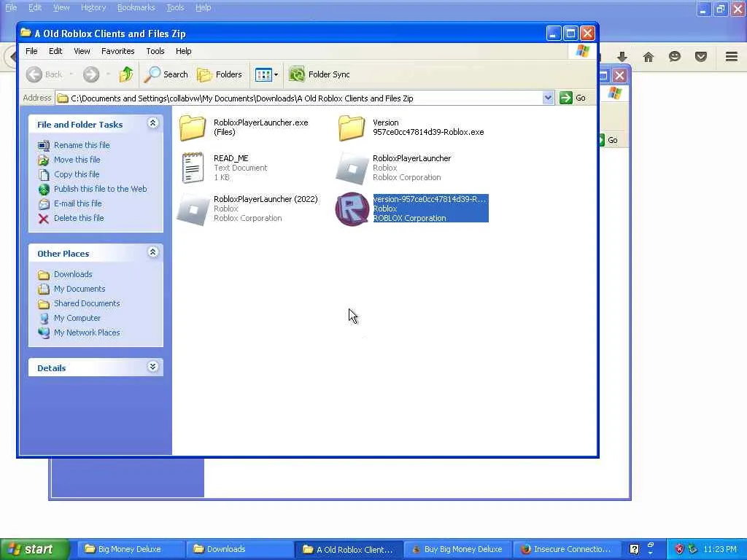The width and height of the screenshot is (747, 560).
Task: Open Search in the Explorer toolbar
Action: [x=166, y=74]
